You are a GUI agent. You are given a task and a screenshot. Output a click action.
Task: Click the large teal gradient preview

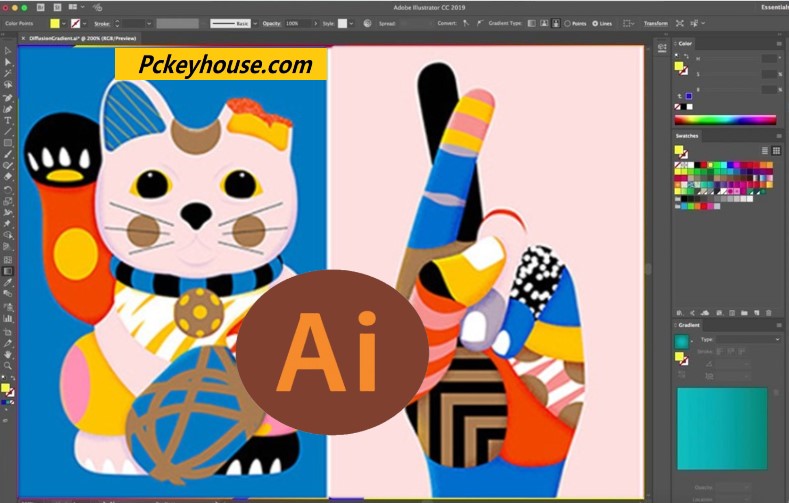[x=722, y=429]
